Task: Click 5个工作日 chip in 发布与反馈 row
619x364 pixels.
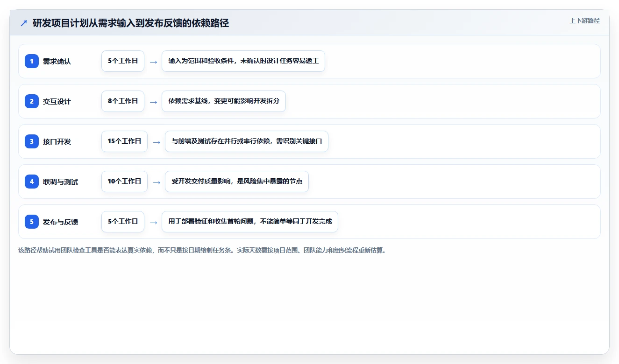Action: coord(123,222)
